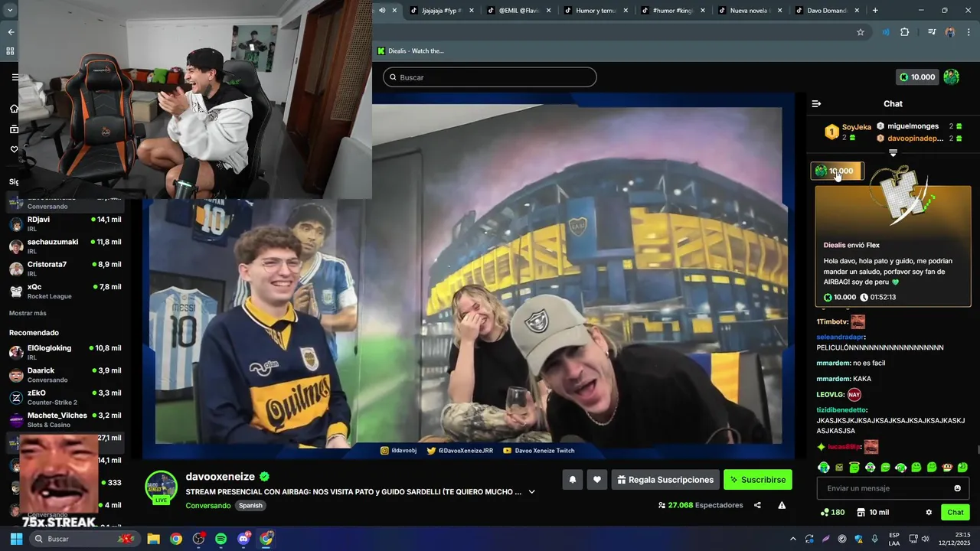Click the channel points balance 180
The width and height of the screenshot is (980, 551).
(832, 513)
